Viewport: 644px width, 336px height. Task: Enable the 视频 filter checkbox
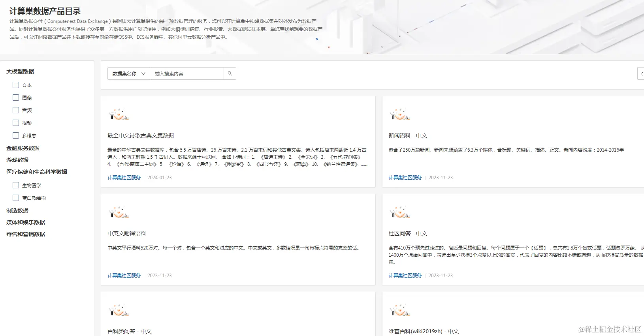[x=16, y=123]
